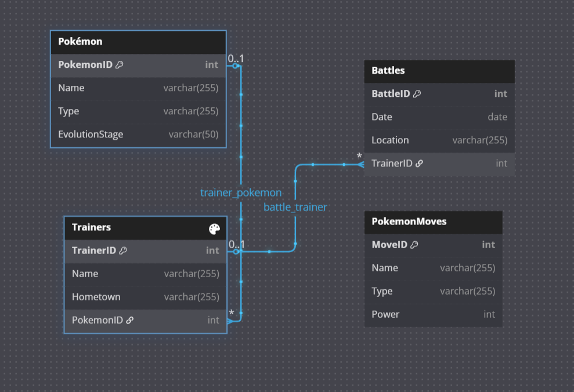Click the varchar(50) type of EvolutionStage
Screen dimensions: 574x392
tap(193, 135)
